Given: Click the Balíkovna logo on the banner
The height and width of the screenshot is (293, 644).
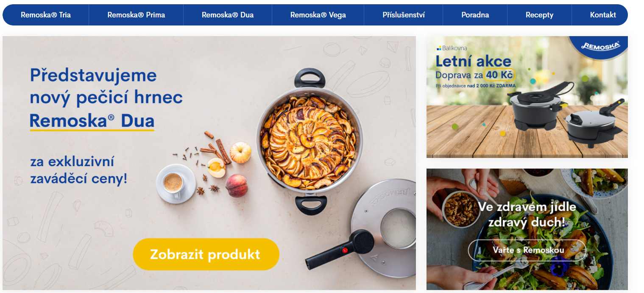Looking at the screenshot, I should point(452,48).
